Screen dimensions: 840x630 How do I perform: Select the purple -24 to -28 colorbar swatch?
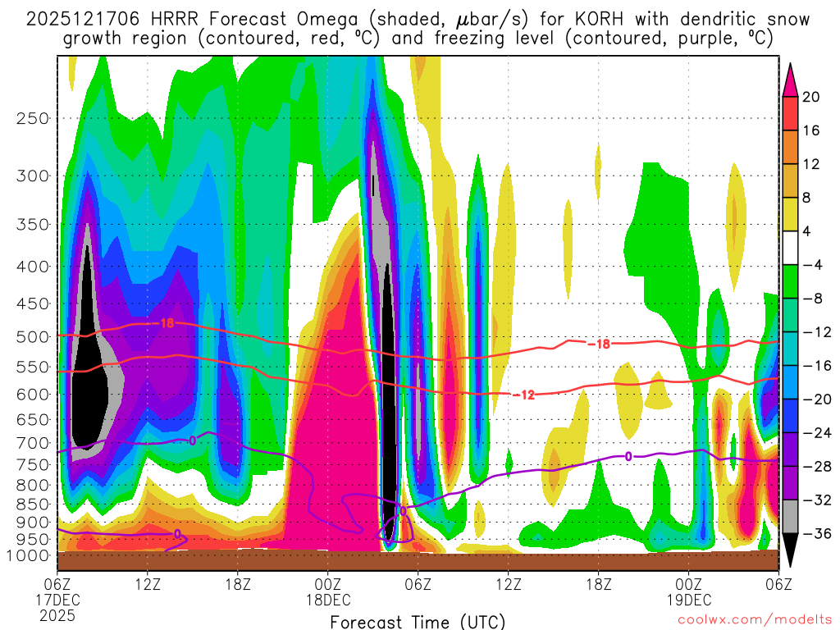tap(790, 450)
